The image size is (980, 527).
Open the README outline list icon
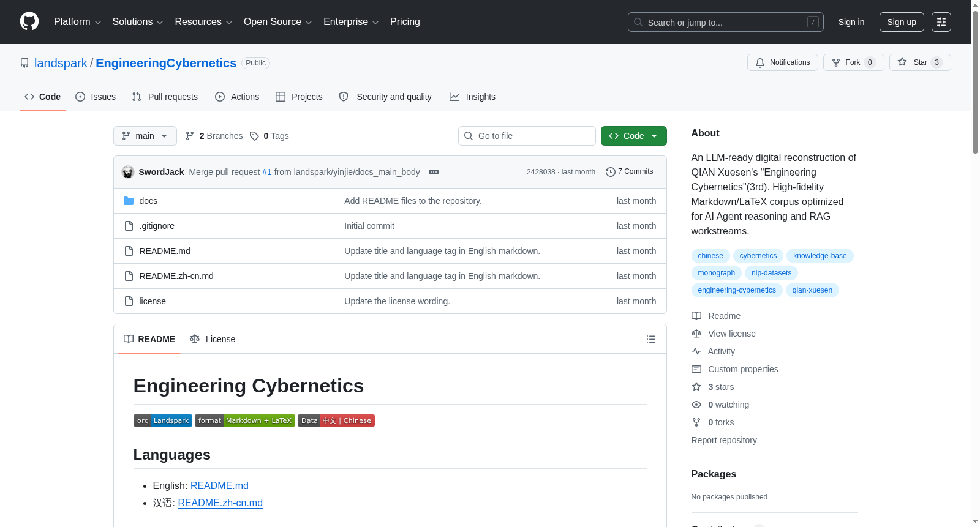pyautogui.click(x=651, y=339)
